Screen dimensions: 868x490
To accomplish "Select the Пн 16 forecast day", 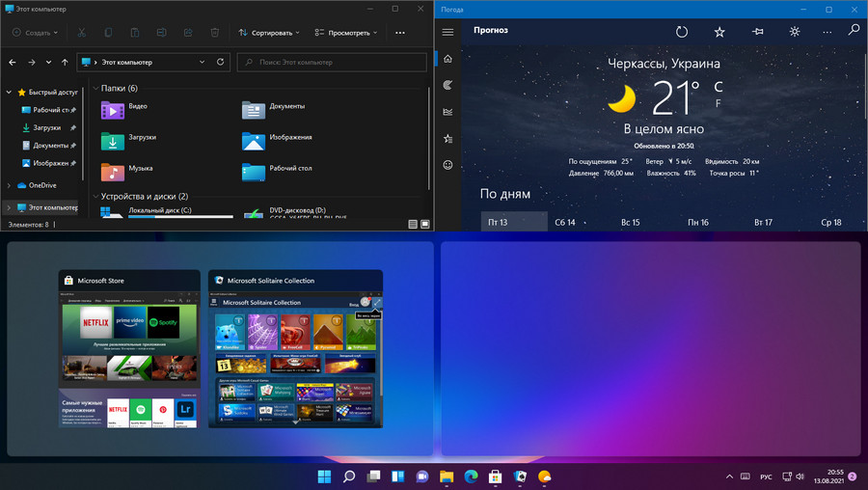I will (x=698, y=222).
